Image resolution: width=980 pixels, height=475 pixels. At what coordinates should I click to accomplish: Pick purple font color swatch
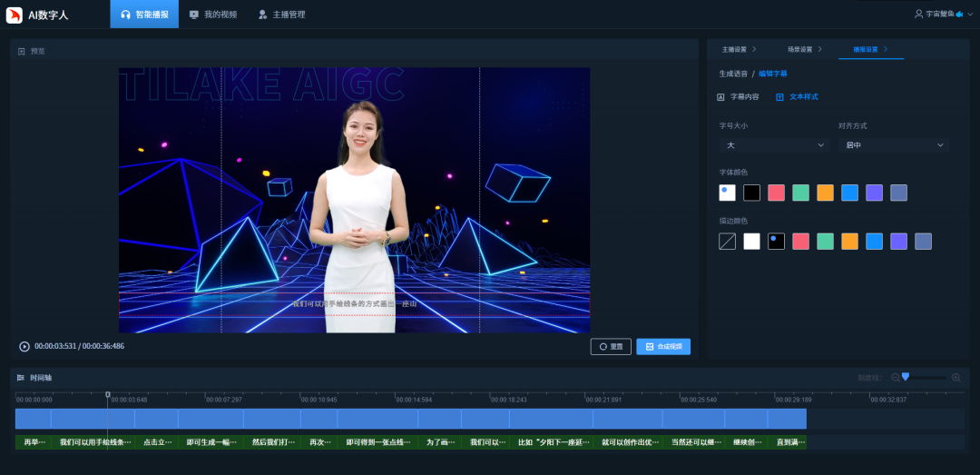pyautogui.click(x=875, y=193)
